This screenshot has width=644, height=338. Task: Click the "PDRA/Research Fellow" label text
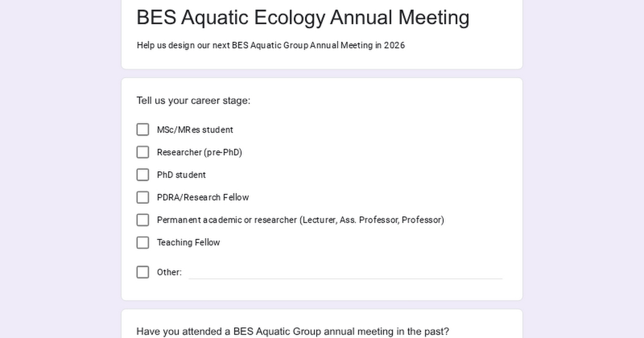click(202, 197)
